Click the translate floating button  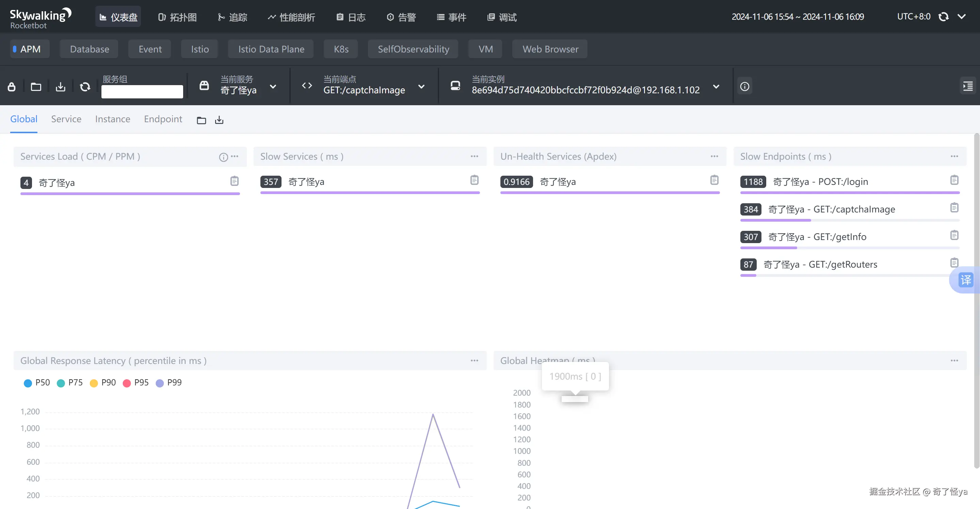(966, 280)
